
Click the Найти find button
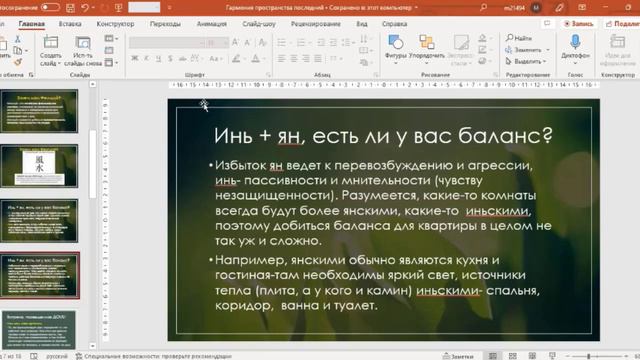pyautogui.click(x=519, y=38)
